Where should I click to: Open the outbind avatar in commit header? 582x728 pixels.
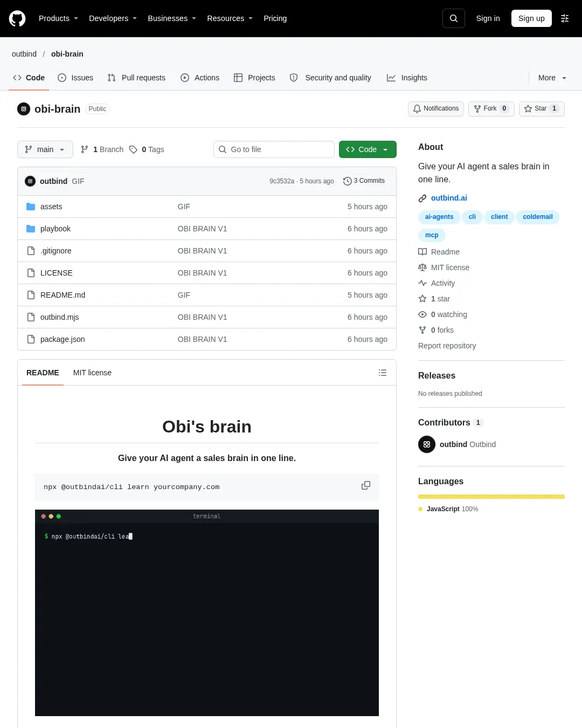(x=30, y=181)
